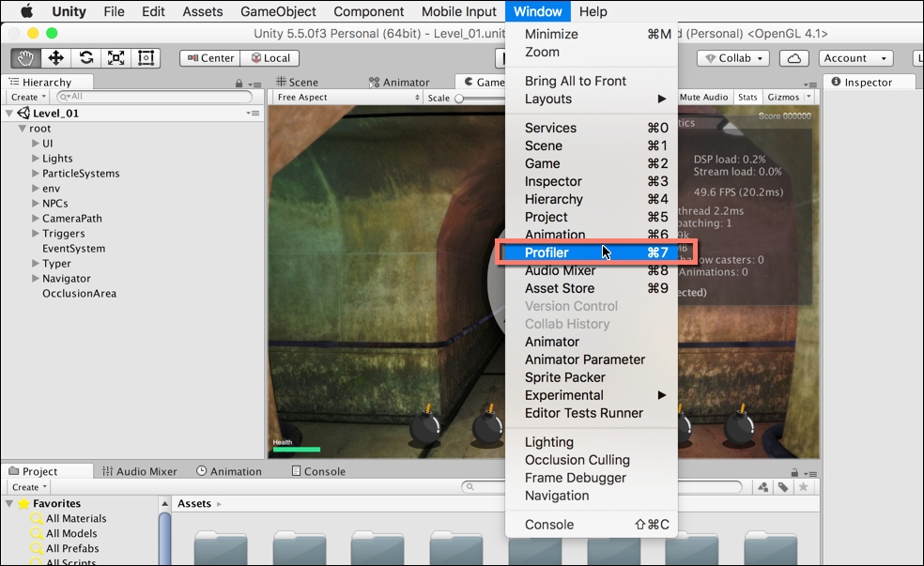The height and width of the screenshot is (566, 924).
Task: Open the Component menu
Action: (369, 11)
